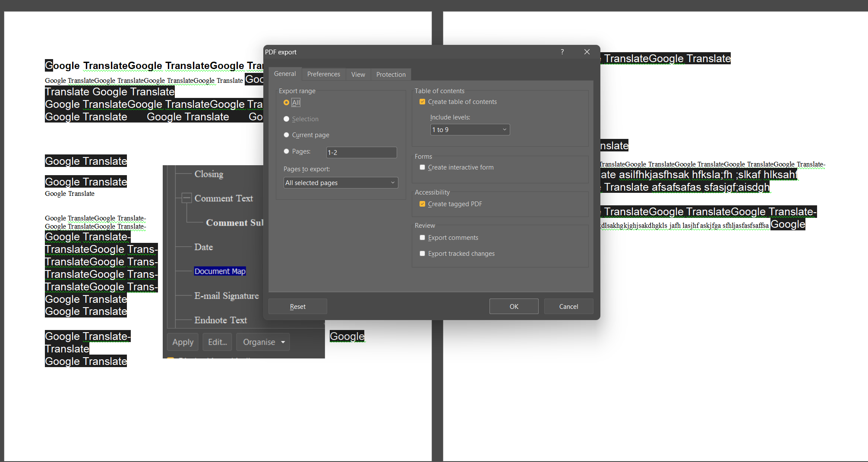Click Cancel in PDF export dialog

tap(568, 306)
